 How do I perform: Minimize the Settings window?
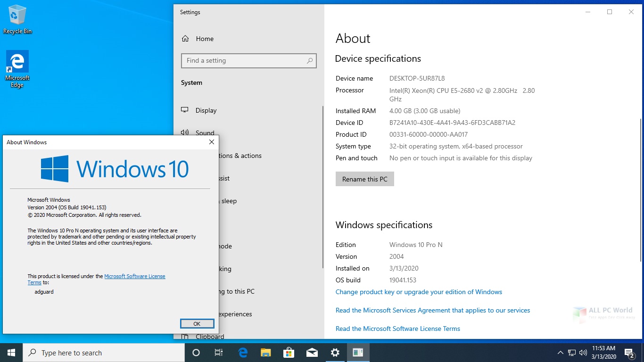pos(588,12)
